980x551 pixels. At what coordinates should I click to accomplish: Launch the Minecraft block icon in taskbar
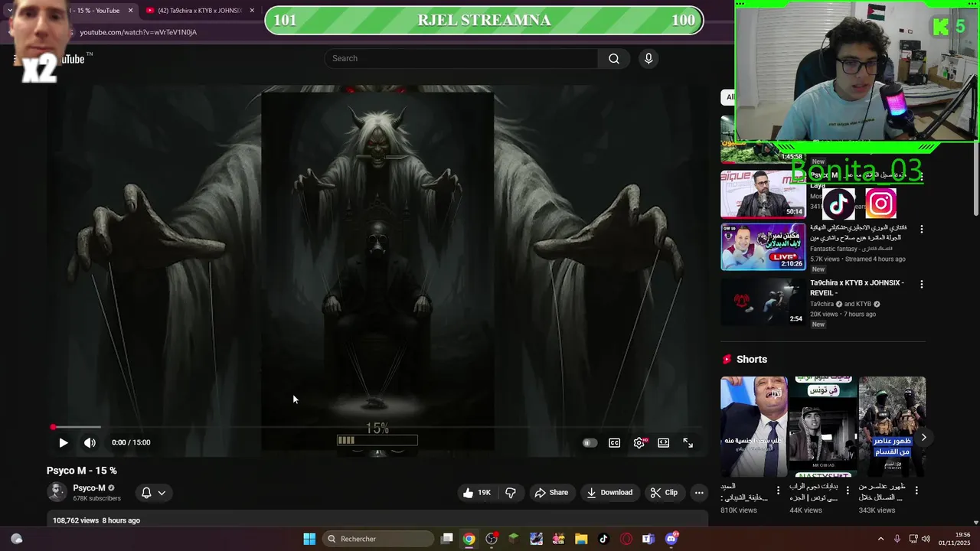514,539
